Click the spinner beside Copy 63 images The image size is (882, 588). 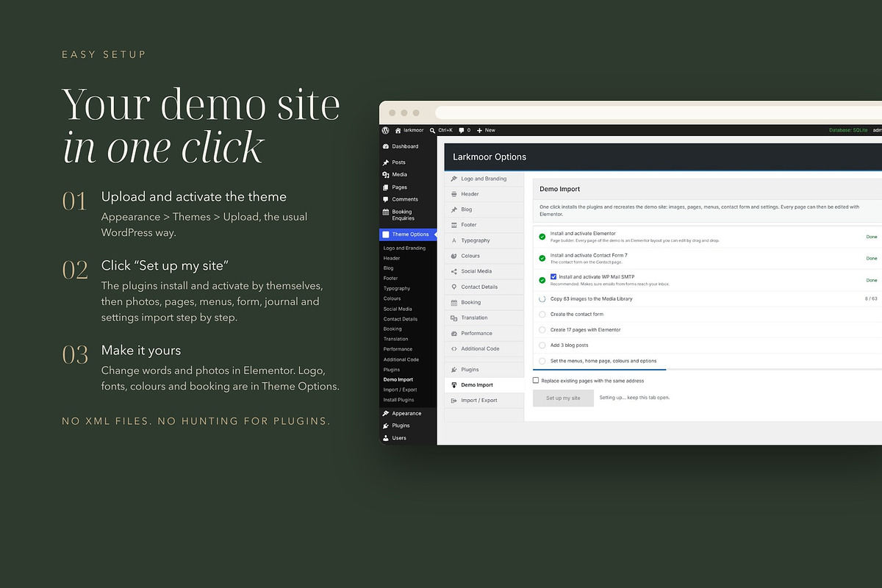click(x=542, y=299)
